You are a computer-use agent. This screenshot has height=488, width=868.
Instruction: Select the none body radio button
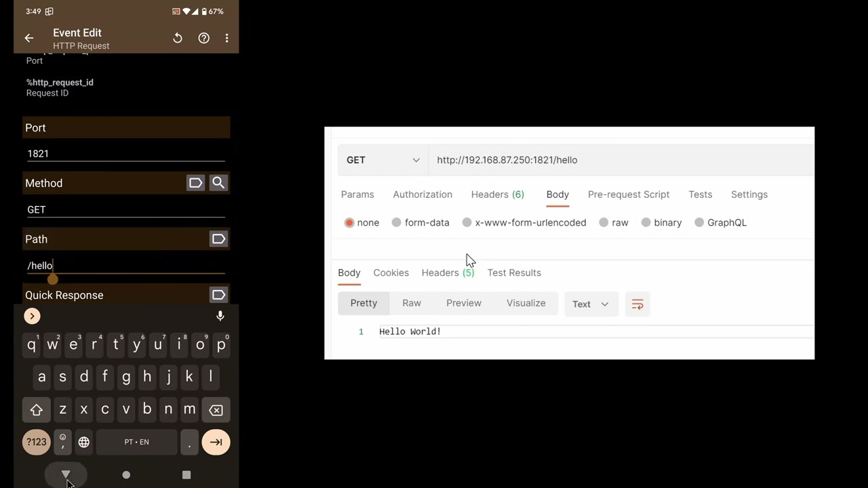349,222
